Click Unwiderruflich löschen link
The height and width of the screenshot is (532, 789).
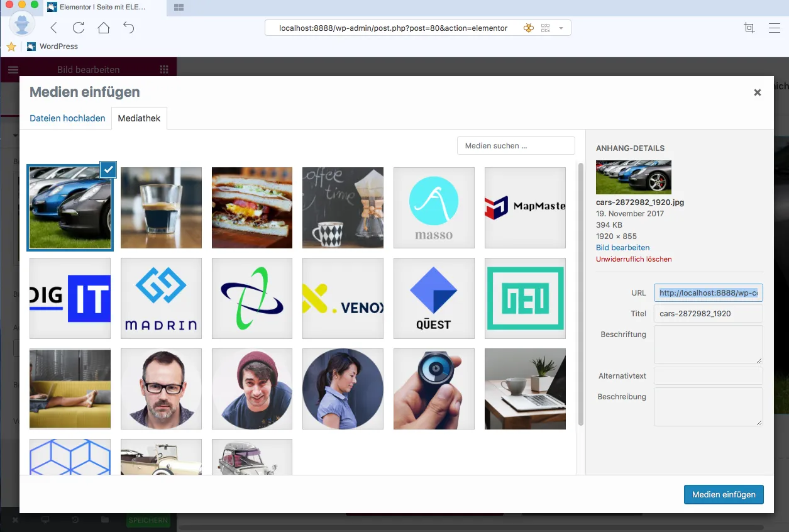[634, 259]
